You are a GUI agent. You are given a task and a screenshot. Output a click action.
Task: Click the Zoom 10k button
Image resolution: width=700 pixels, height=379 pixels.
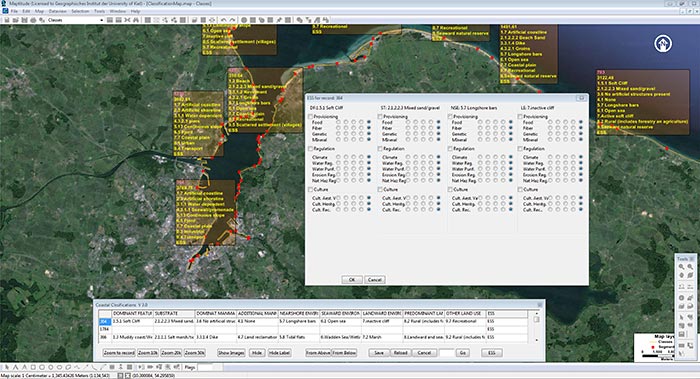coord(148,353)
